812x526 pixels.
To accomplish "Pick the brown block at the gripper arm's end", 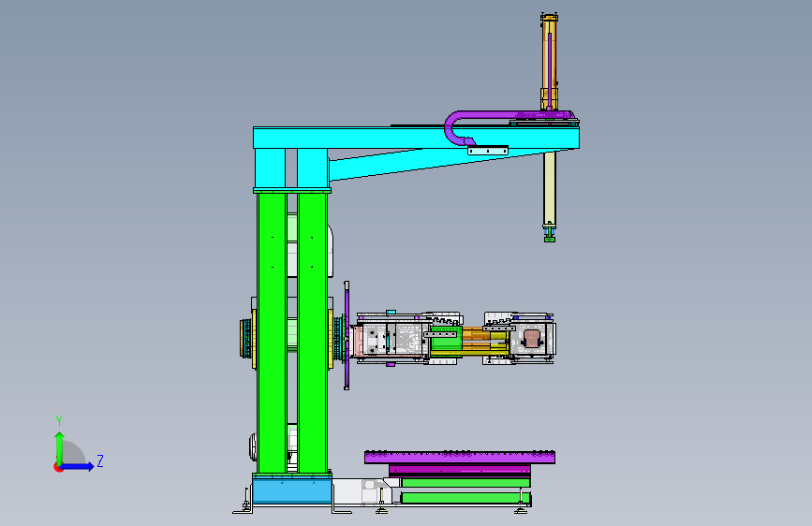I will (x=532, y=339).
